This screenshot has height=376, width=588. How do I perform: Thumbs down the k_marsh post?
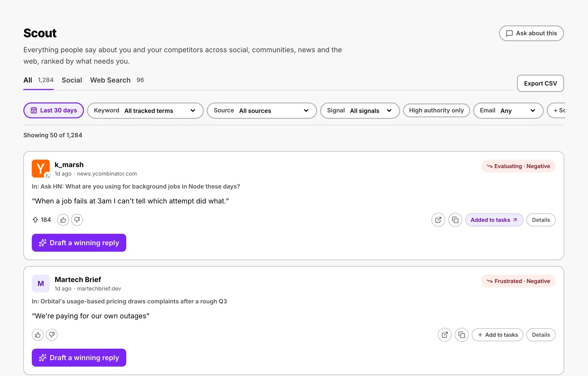pos(77,220)
